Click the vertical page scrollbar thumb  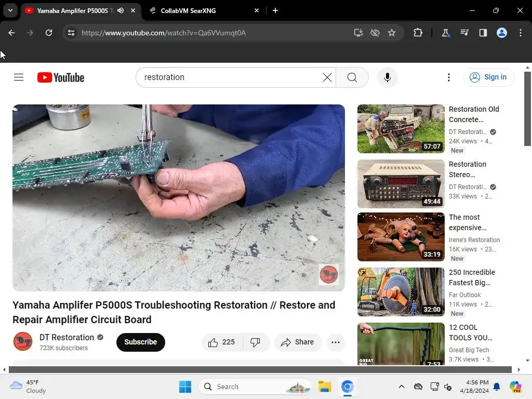(x=527, y=109)
